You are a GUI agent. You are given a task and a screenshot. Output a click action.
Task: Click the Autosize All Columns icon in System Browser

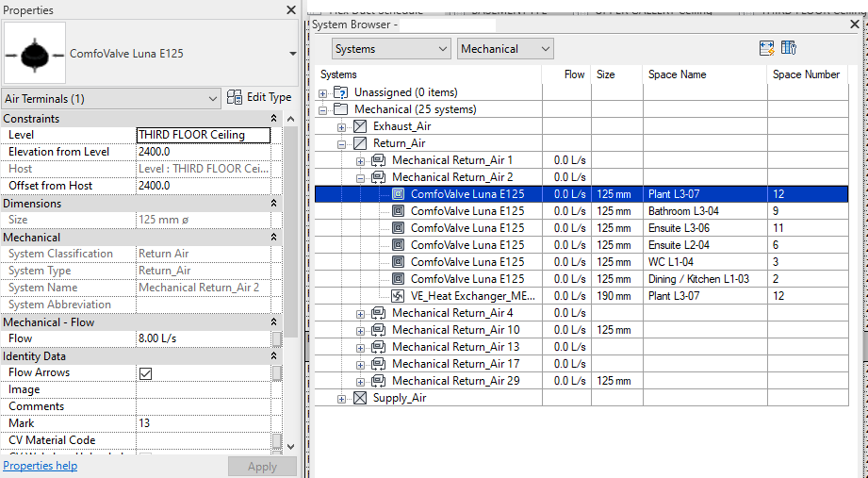[767, 48]
